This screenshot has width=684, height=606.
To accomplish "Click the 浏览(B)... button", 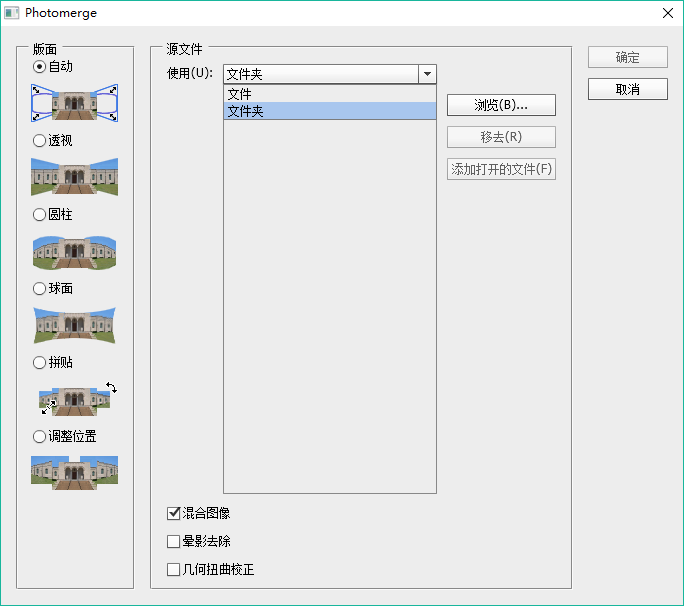I will 501,105.
